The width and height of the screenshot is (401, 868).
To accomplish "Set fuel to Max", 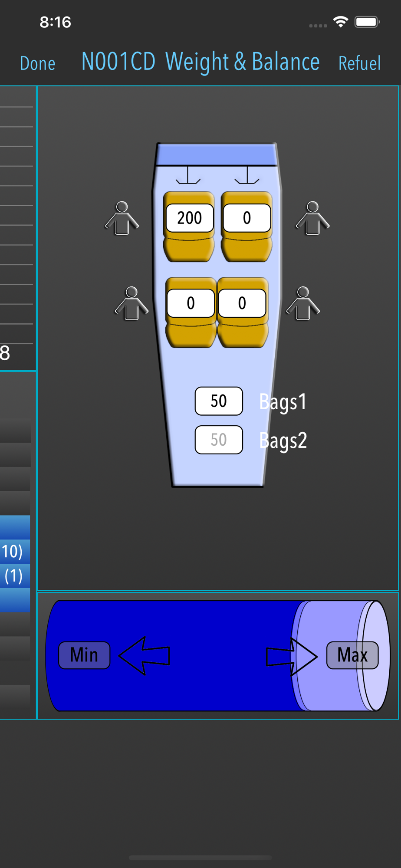I will (x=352, y=655).
